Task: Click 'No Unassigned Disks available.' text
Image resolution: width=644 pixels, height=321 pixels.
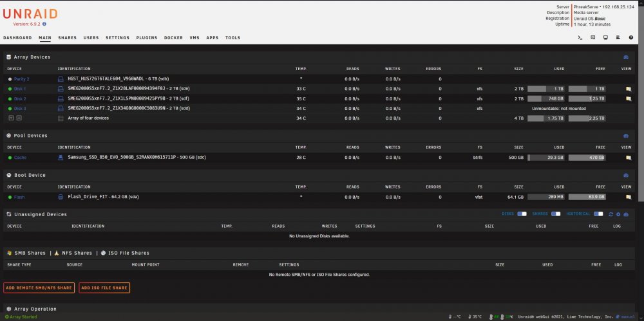Action: coord(319,236)
